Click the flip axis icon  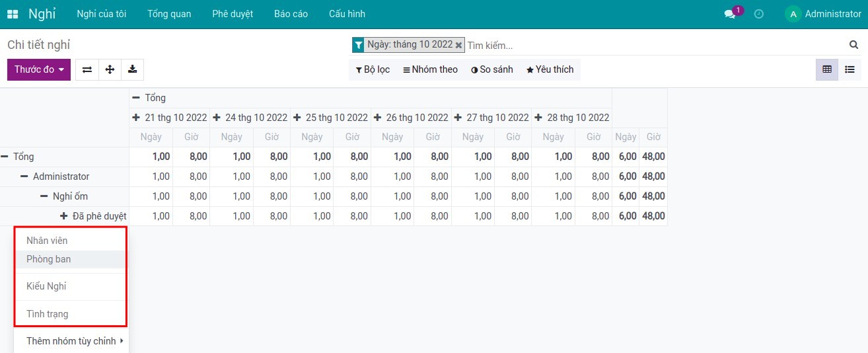pos(87,69)
